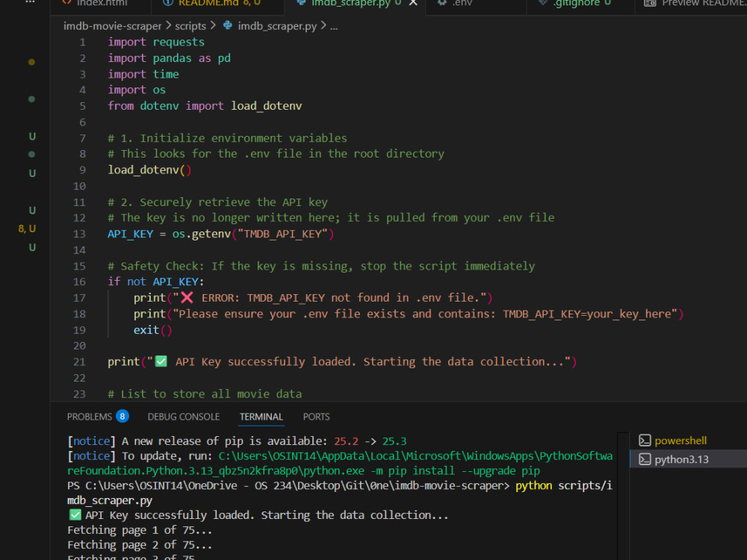Screen dimensions: 747x560
Task: Click the green checkmark in terminal output
Action: pos(75,514)
